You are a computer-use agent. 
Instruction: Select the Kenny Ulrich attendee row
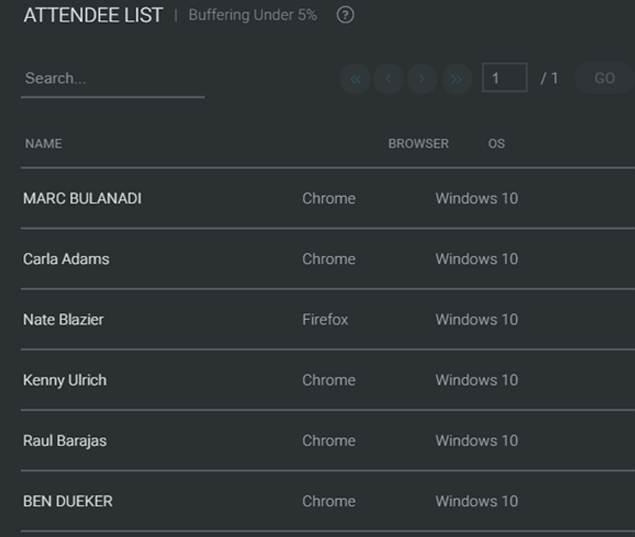pos(328,380)
